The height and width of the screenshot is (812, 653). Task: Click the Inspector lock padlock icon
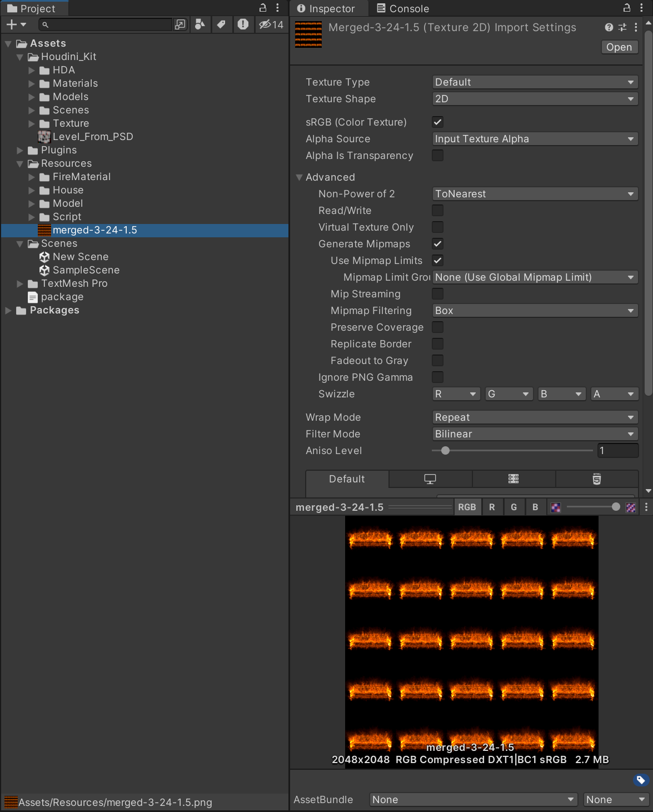[626, 8]
